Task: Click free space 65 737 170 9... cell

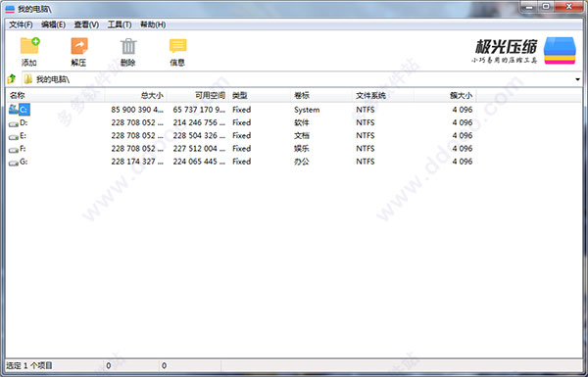Action: tap(199, 110)
